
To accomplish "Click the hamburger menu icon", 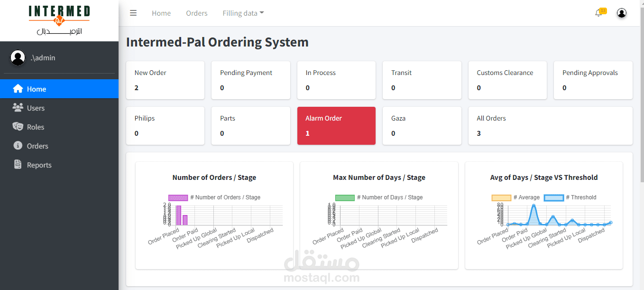I will (133, 13).
